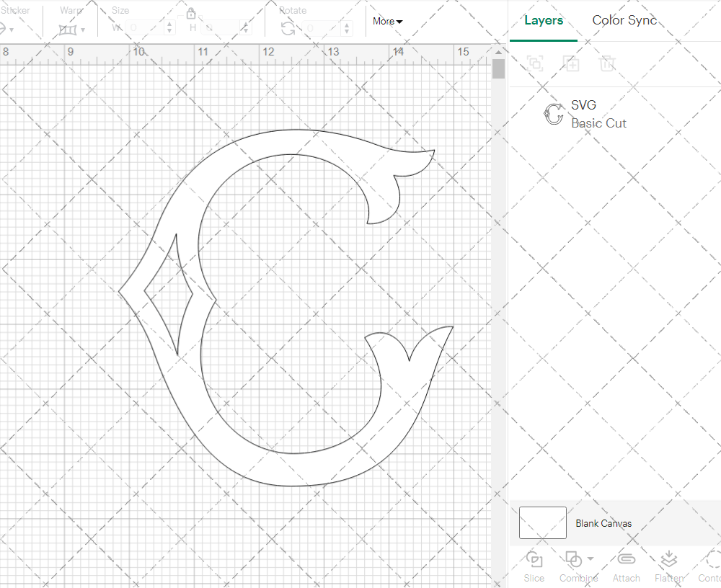This screenshot has width=721, height=588.
Task: Click the Combine tool icon
Action: pyautogui.click(x=573, y=559)
